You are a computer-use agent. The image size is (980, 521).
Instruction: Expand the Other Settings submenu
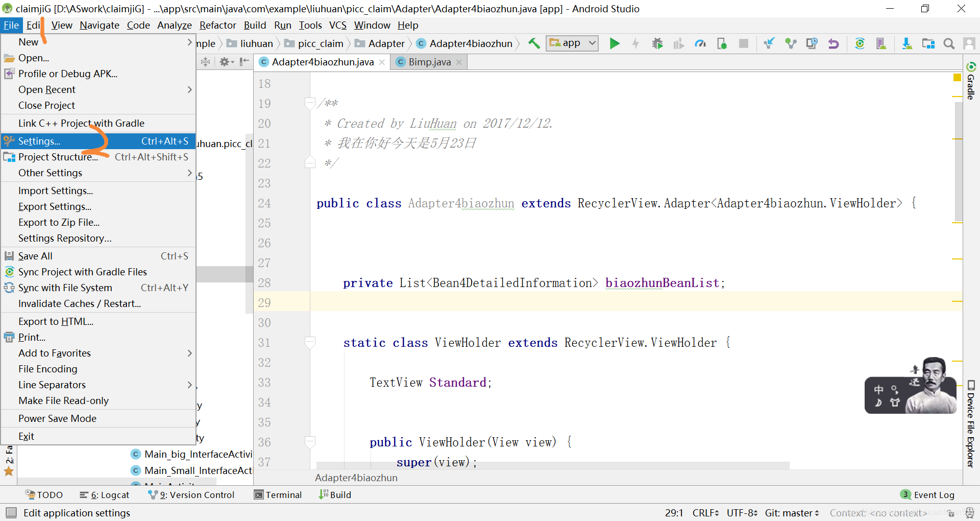(x=51, y=173)
